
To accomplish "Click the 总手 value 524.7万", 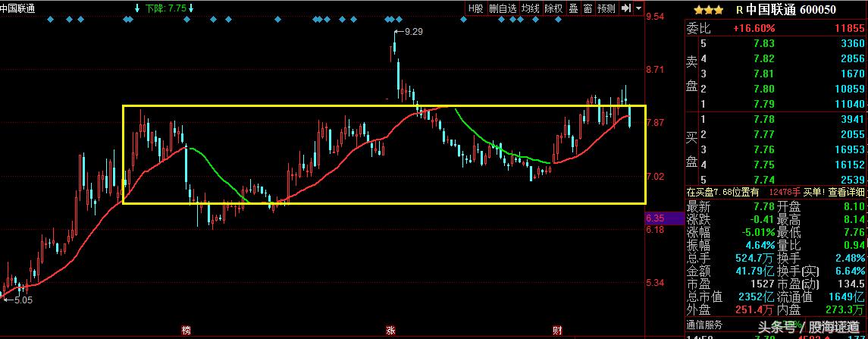I will [756, 258].
